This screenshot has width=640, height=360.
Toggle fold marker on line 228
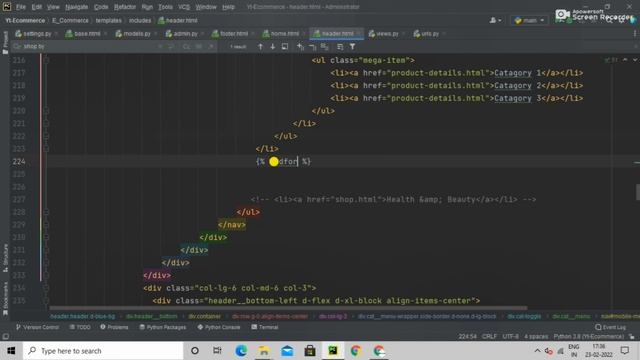[47, 212]
